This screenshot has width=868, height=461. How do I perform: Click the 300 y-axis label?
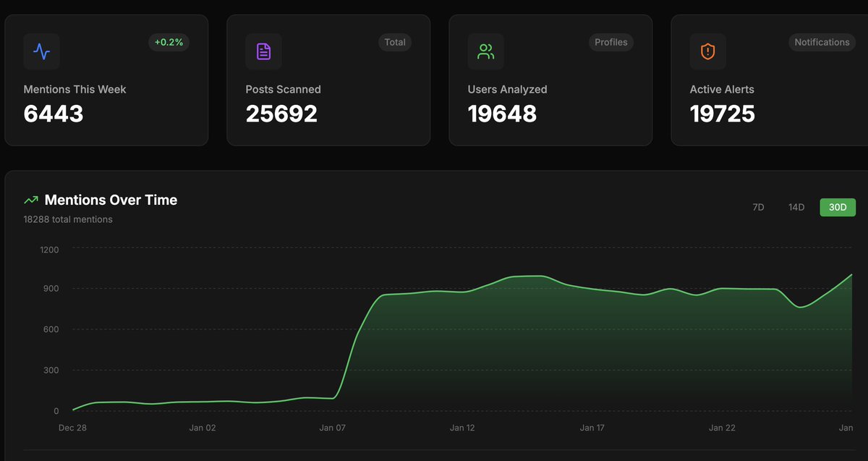[x=52, y=371]
